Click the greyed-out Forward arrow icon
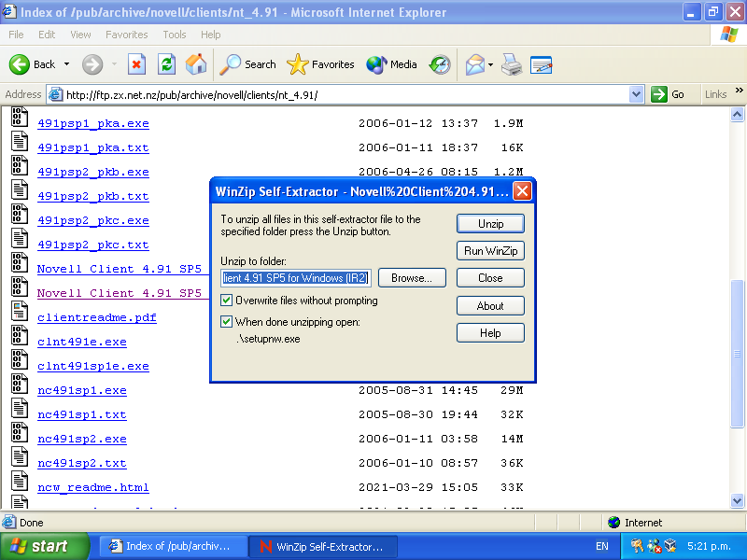Screen dimensions: 747x560 tap(92, 64)
